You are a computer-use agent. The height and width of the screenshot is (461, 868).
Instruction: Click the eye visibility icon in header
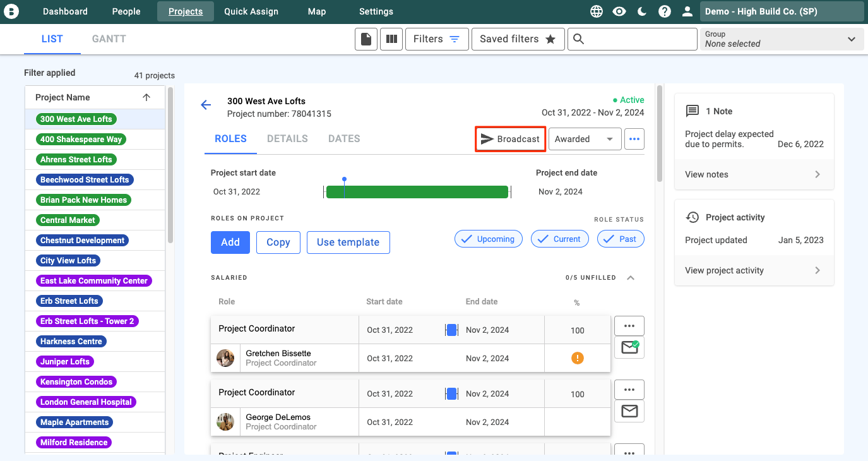[619, 11]
